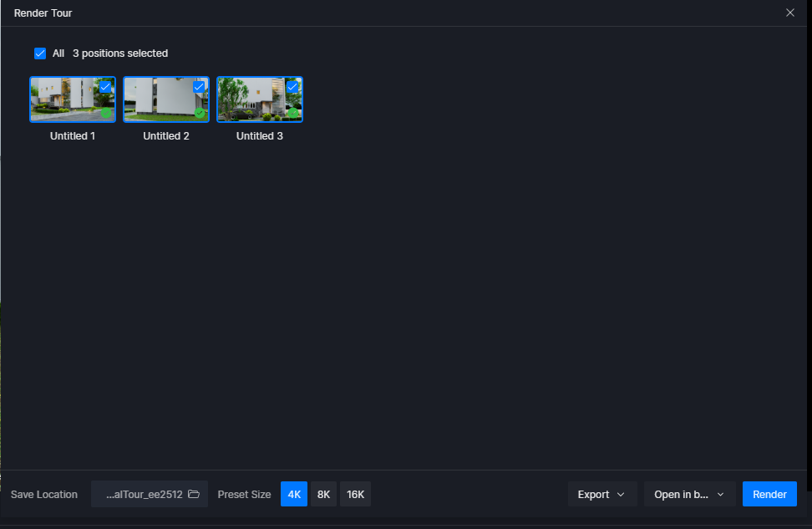Image resolution: width=812 pixels, height=529 pixels.
Task: Click the '3 positions selected' text
Action: pos(120,53)
